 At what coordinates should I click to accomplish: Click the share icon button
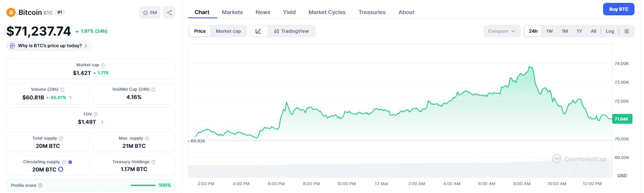[169, 13]
